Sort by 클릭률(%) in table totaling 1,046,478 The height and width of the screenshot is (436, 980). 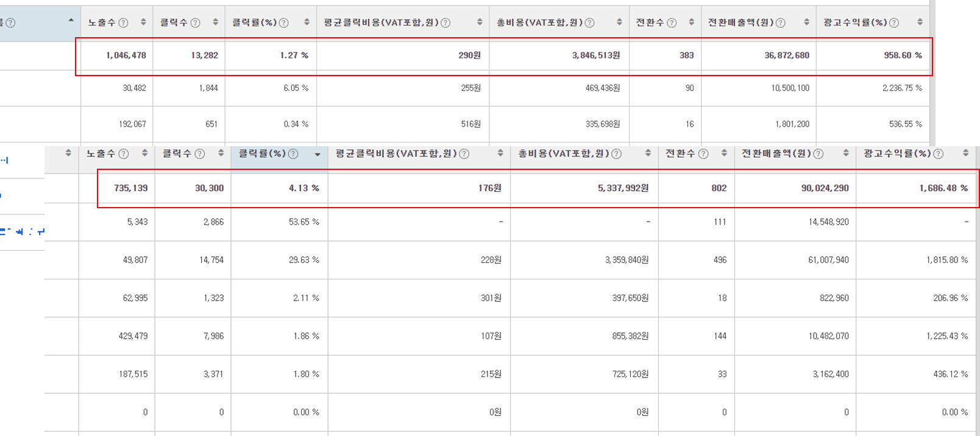click(x=307, y=22)
